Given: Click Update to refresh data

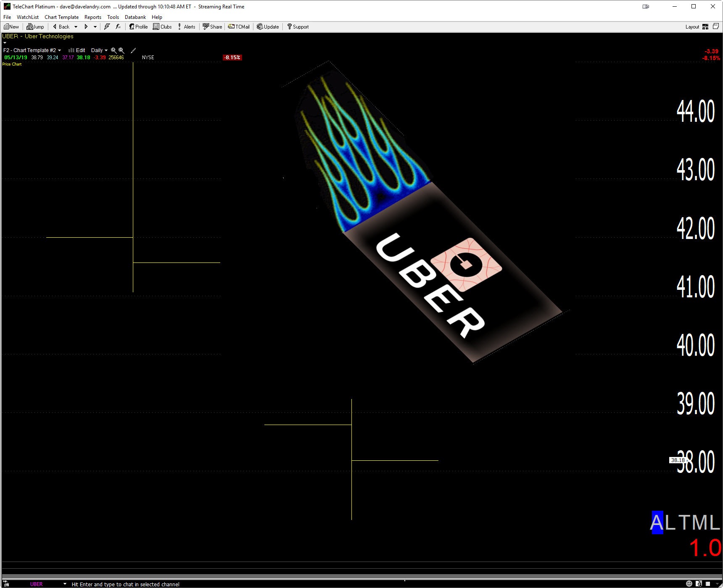Looking at the screenshot, I should 268,26.
